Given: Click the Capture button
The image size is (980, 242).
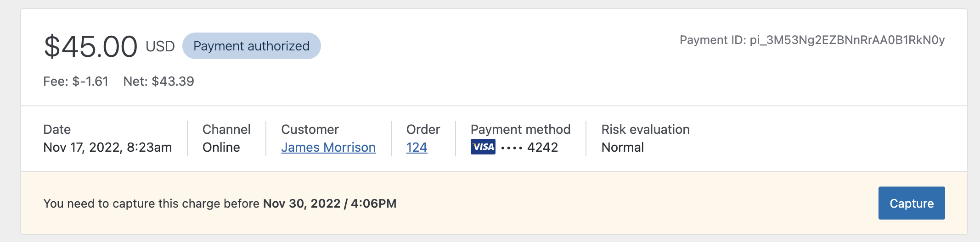Looking at the screenshot, I should click(x=912, y=203).
